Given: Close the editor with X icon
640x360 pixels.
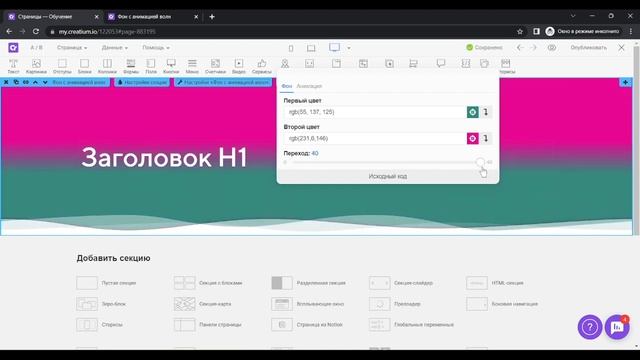Looking at the screenshot, I should [622, 48].
